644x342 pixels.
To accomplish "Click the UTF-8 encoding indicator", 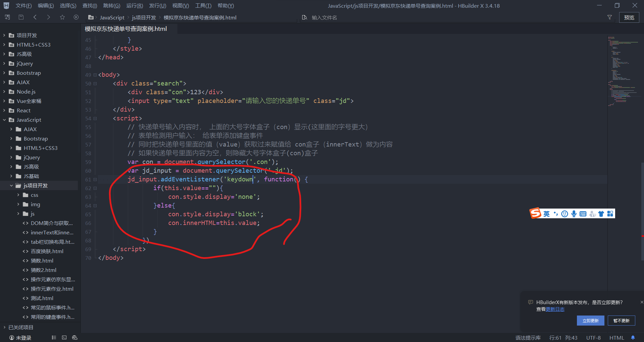I will (593, 338).
